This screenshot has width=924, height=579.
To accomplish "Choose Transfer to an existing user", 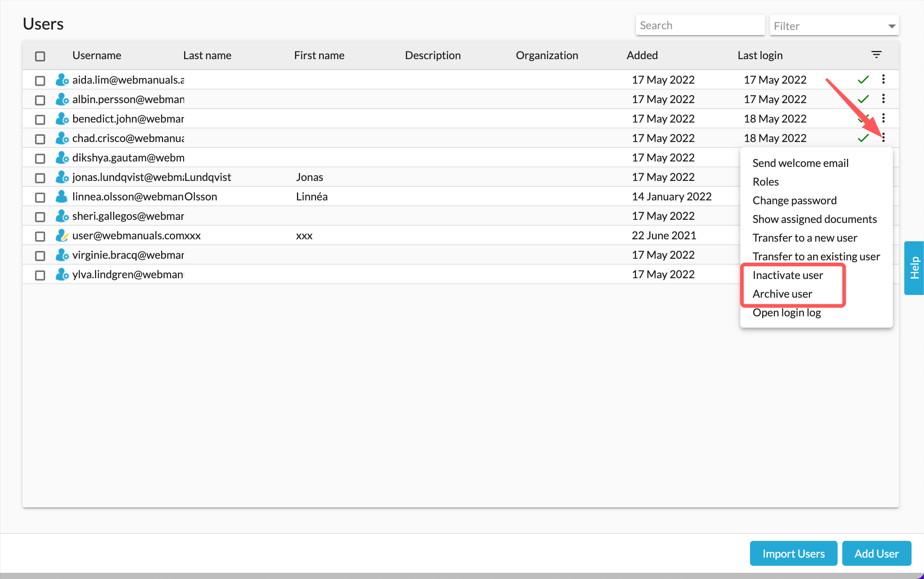I will [x=816, y=256].
